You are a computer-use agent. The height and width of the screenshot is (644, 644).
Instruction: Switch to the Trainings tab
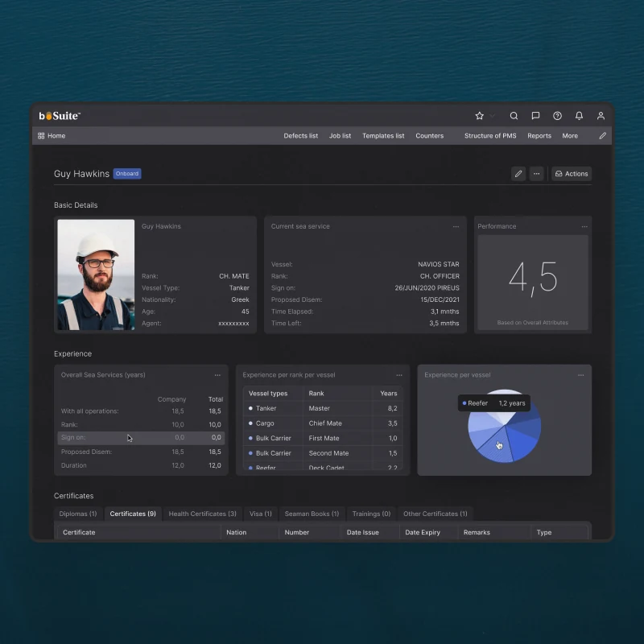371,514
